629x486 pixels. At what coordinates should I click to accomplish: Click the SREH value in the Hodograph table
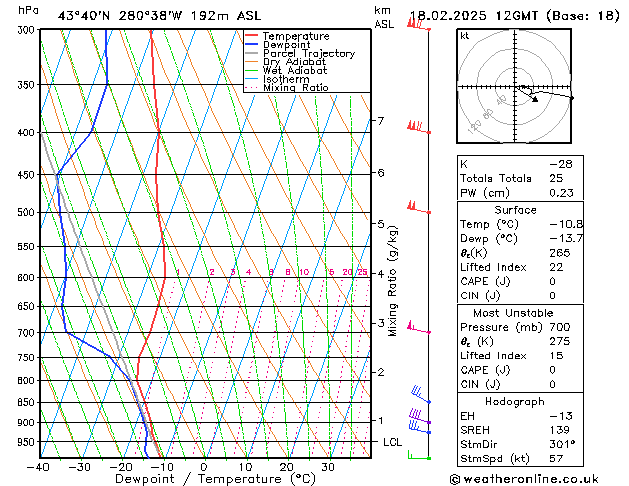559,430
